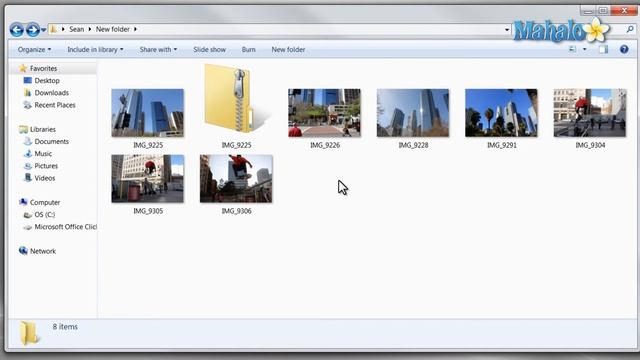
Task: Click the search magnifier icon
Action: point(630,29)
